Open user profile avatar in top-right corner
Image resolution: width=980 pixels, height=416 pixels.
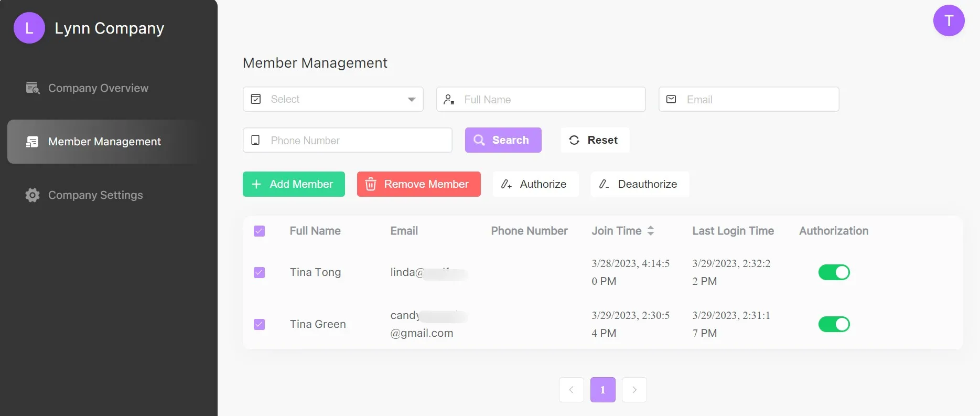pos(948,21)
